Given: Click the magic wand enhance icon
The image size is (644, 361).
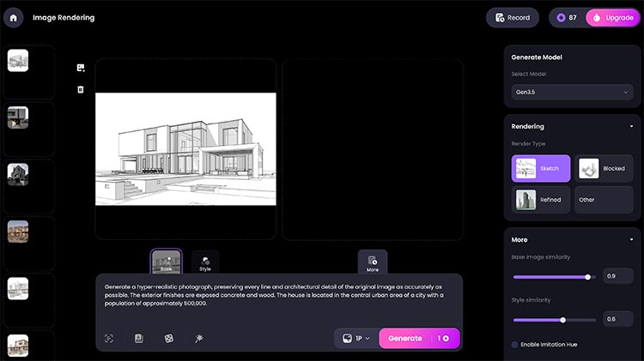Looking at the screenshot, I should [199, 339].
